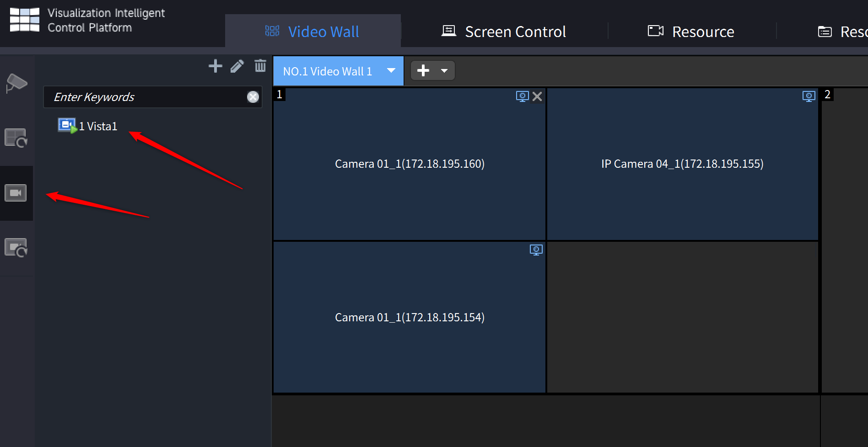
Task: Switch to the Video Wall tab
Action: coord(313,32)
